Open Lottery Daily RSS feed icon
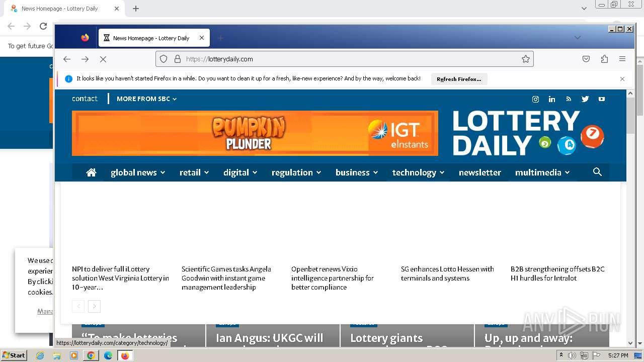644x362 pixels. [x=569, y=99]
